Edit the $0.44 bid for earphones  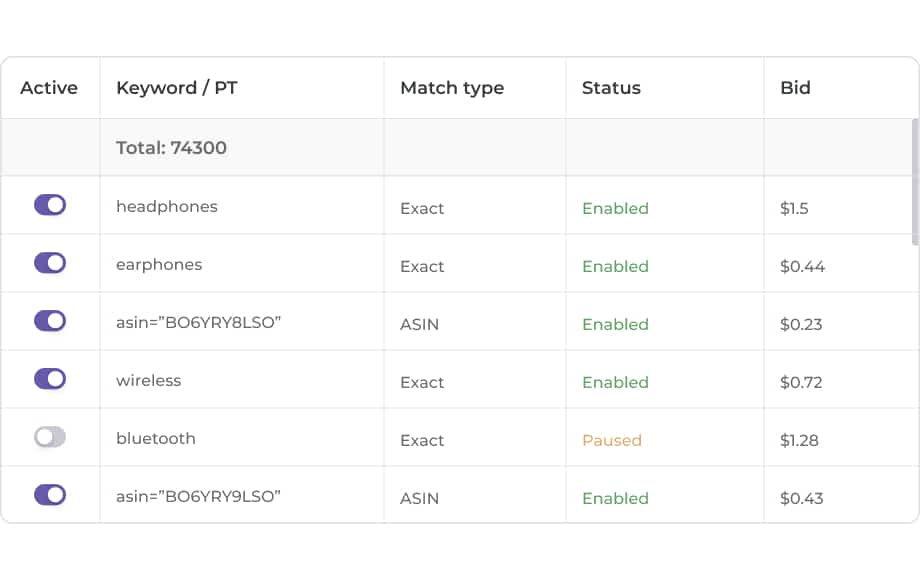coord(802,267)
